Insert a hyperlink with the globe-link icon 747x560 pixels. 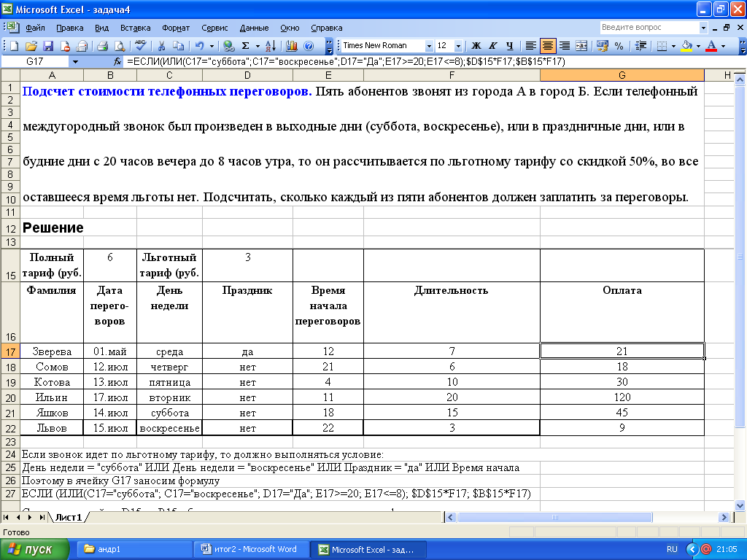228,46
